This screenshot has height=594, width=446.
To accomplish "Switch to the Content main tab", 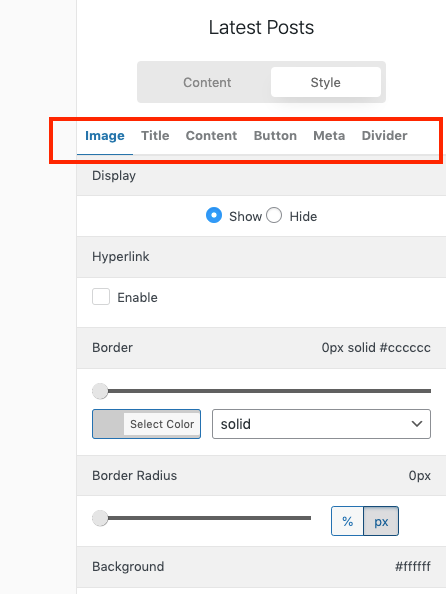I will pos(207,82).
